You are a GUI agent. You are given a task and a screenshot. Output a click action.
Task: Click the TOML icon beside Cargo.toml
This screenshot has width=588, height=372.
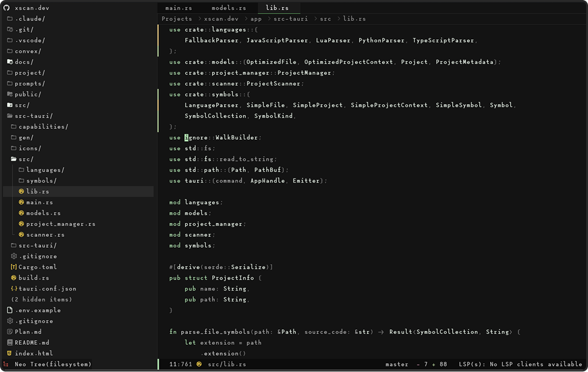[13, 267]
